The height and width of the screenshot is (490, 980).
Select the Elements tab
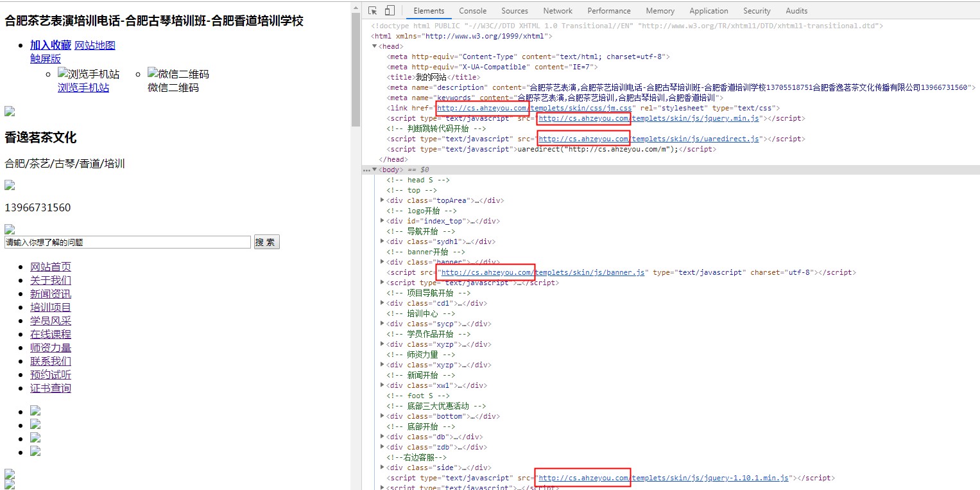click(429, 11)
